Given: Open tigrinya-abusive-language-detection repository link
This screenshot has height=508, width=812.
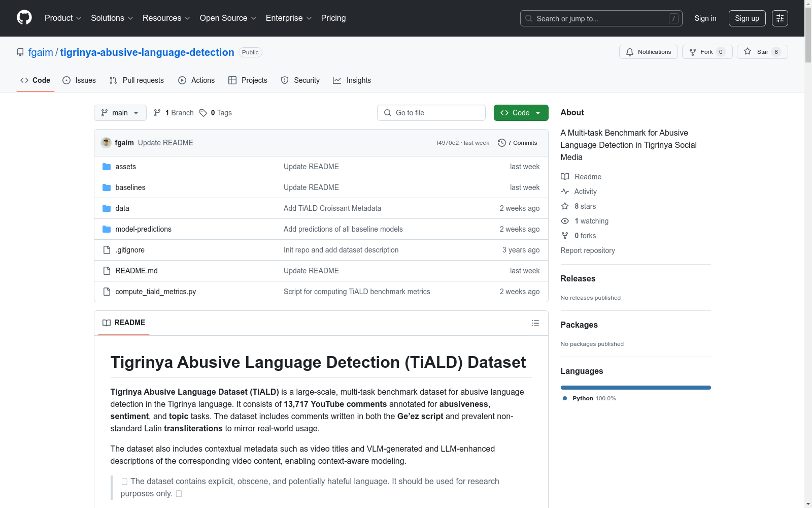Looking at the screenshot, I should point(147,52).
